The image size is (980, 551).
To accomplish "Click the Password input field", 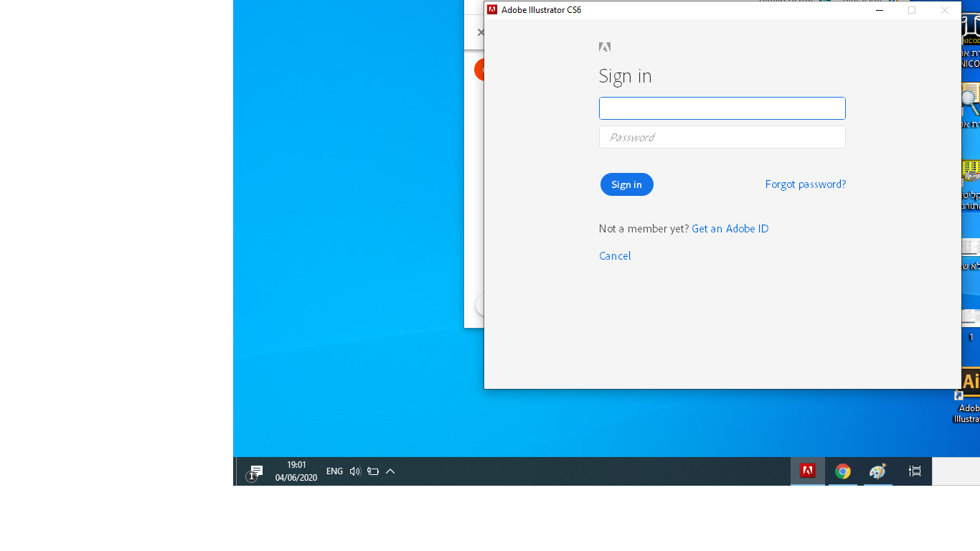I will click(x=722, y=137).
